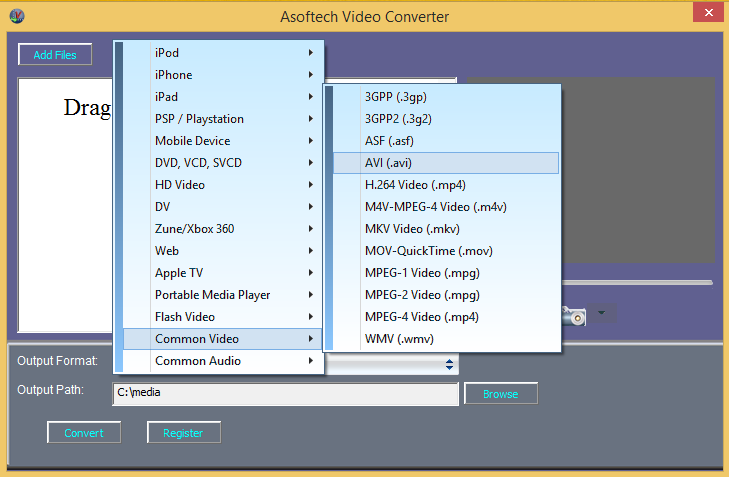Open the Common Audio submenu

tap(223, 361)
